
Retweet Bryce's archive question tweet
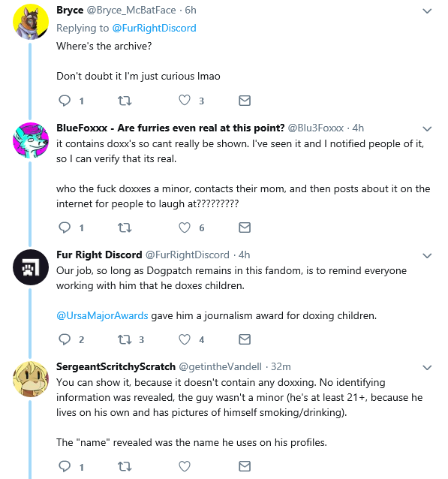[x=125, y=101]
